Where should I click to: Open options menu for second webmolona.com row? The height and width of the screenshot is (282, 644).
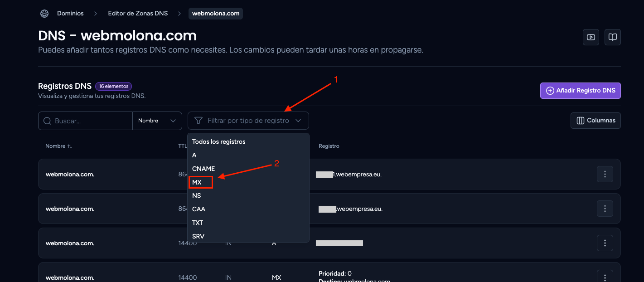[605, 209]
